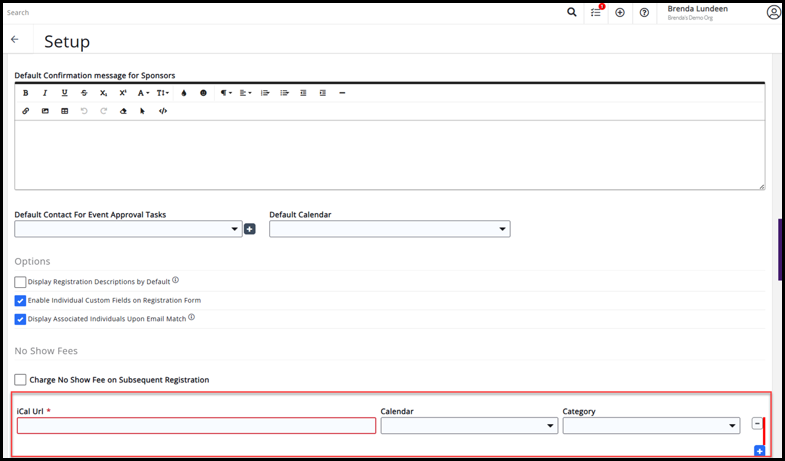Viewport: 785px width, 461px height.
Task: Enable Display Registration Descriptions by Default
Action: pos(21,282)
